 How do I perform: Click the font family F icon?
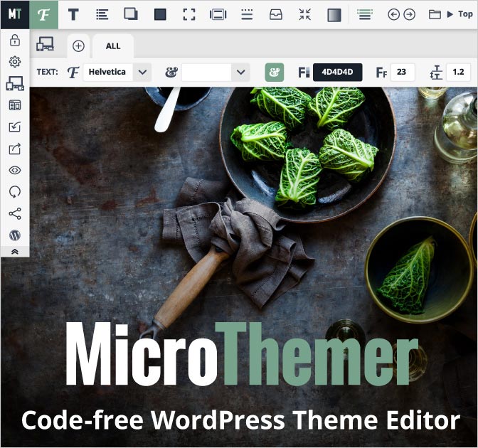click(73, 73)
